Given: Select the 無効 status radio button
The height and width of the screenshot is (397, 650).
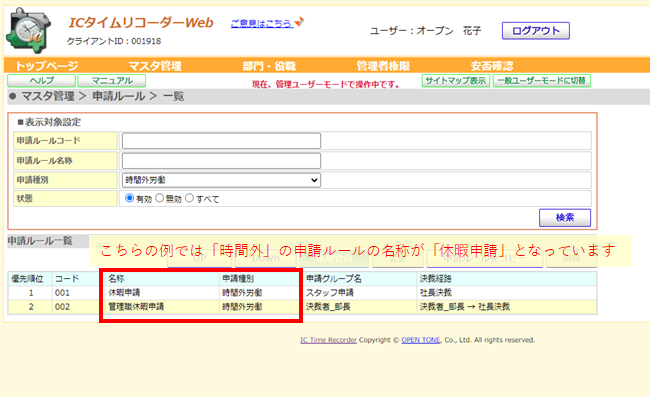Looking at the screenshot, I should tap(159, 198).
